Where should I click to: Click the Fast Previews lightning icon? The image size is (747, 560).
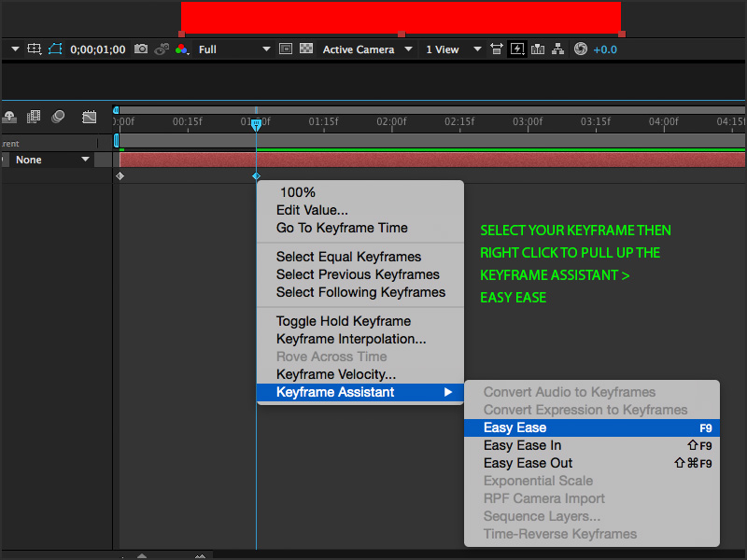click(517, 49)
